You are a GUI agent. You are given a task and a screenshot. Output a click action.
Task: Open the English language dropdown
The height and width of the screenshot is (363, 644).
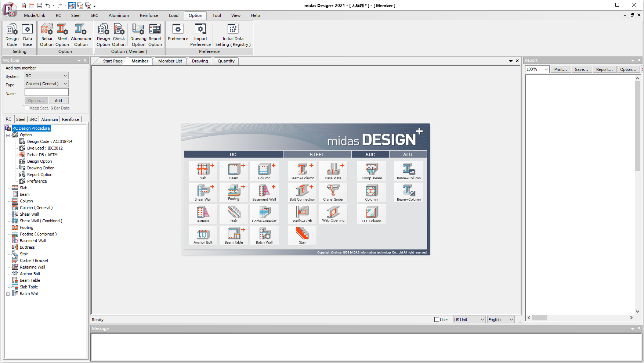pos(501,320)
